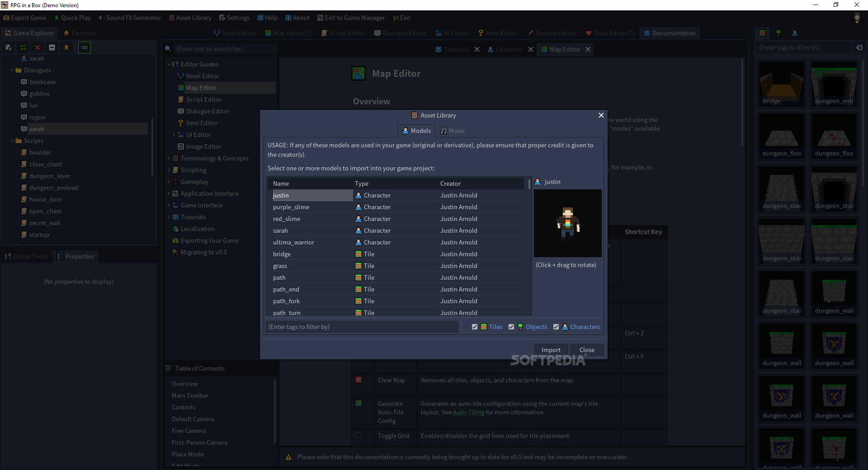Switch to the Music tab in Asset Library
This screenshot has width=868, height=470.
(453, 131)
